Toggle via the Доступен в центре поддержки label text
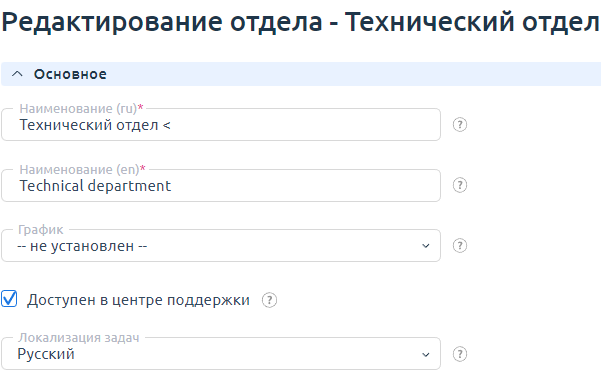 pos(138,300)
